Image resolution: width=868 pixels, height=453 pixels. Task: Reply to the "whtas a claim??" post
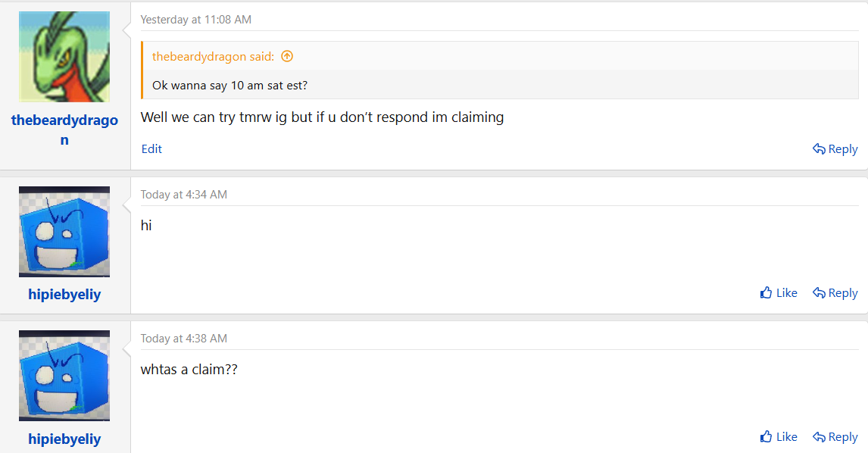tap(835, 437)
